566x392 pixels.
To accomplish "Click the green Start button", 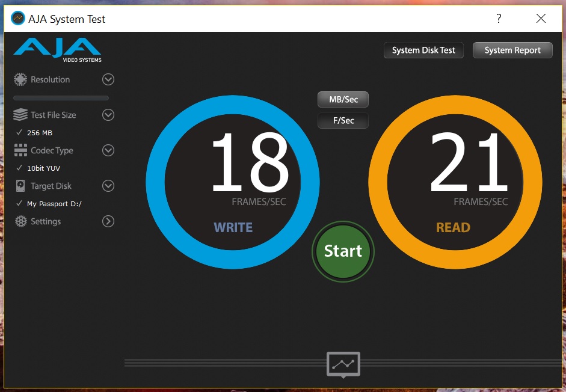I will (343, 251).
